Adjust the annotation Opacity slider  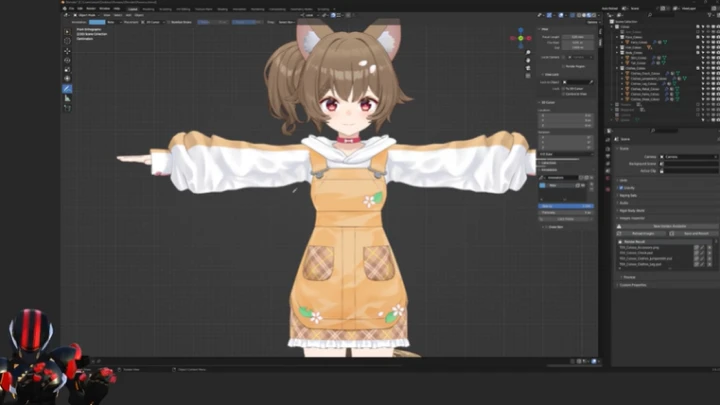(x=566, y=206)
